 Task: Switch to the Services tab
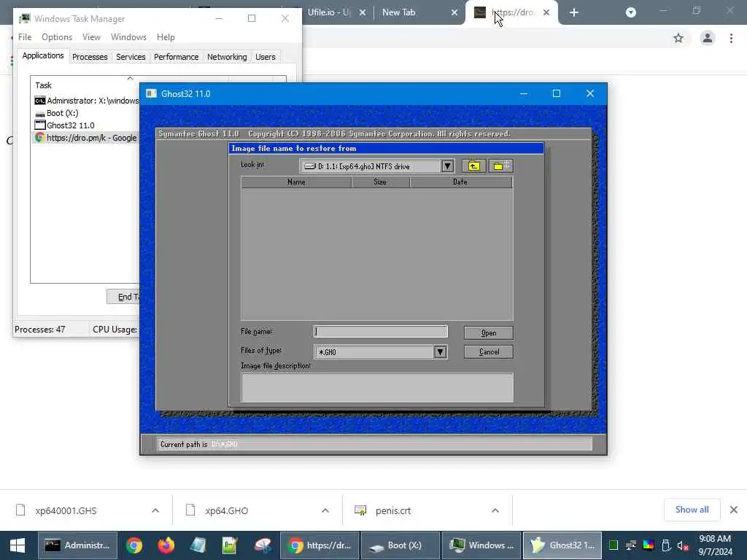pyautogui.click(x=131, y=57)
